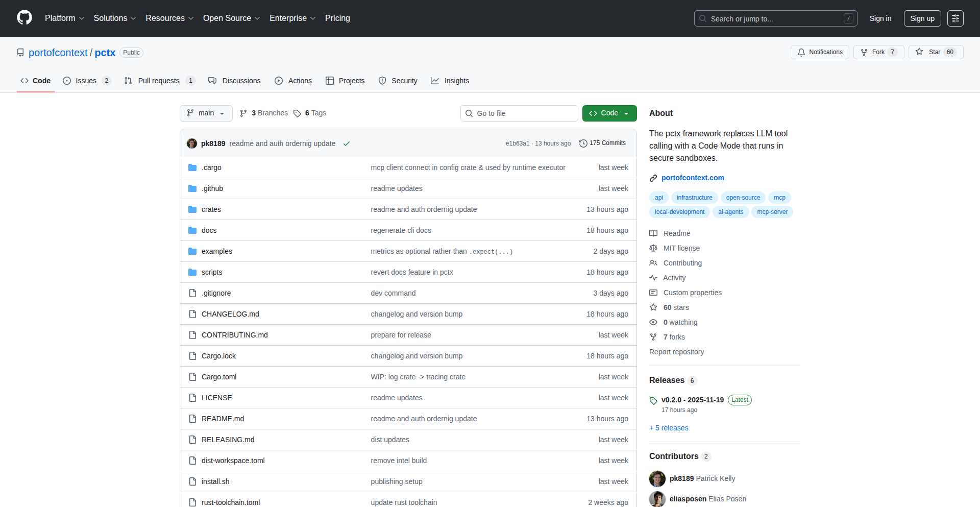This screenshot has height=507, width=980.
Task: Click the install.sh file icon
Action: 192,481
